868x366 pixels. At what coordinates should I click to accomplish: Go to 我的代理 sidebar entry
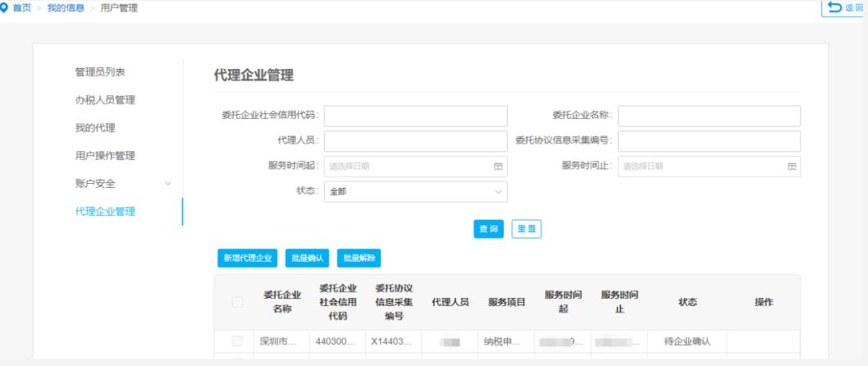tap(94, 128)
